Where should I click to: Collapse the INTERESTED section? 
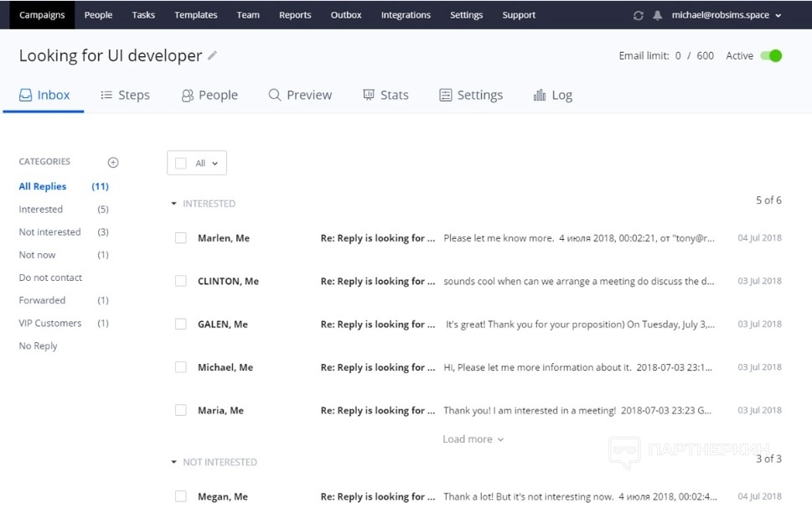[174, 204]
